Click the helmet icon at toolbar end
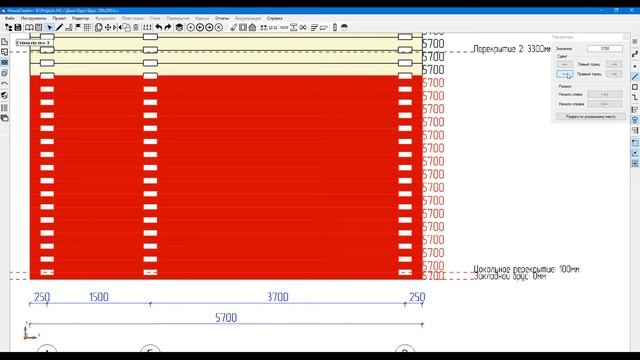Screen dimensions: 640x360 [x=344, y=27]
